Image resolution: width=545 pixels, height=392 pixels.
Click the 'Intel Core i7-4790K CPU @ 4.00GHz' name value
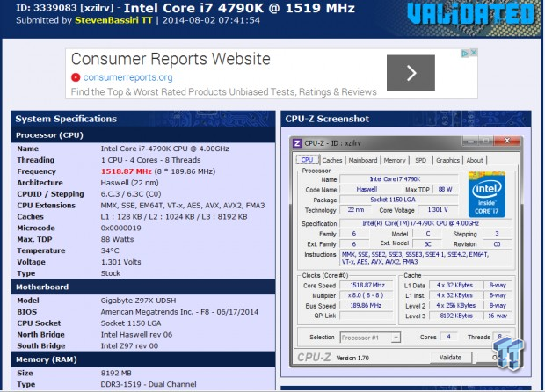(164, 149)
